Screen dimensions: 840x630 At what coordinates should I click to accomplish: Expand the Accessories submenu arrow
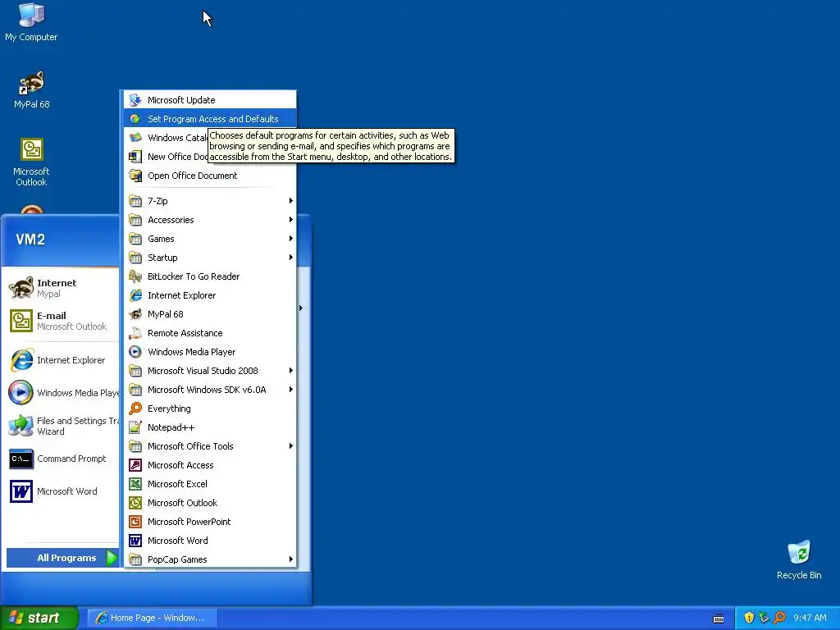point(291,220)
